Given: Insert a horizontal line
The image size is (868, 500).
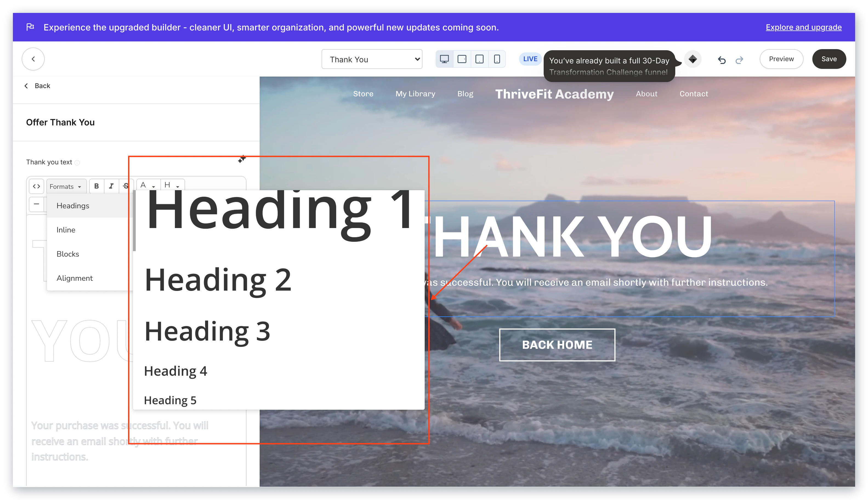Looking at the screenshot, I should coord(36,204).
